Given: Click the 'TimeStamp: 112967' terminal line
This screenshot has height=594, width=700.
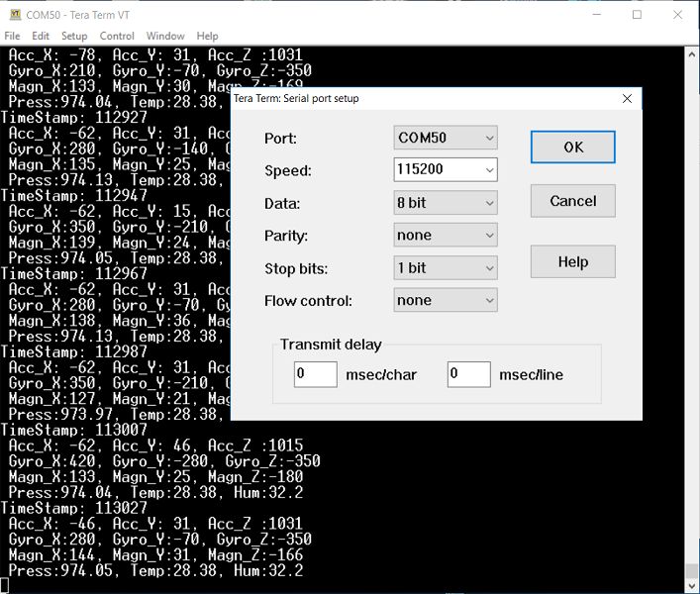Looking at the screenshot, I should pyautogui.click(x=73, y=273).
